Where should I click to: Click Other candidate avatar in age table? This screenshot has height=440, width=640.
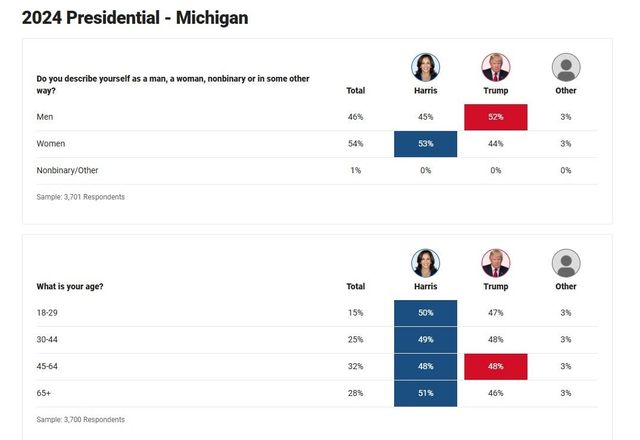coord(566,263)
